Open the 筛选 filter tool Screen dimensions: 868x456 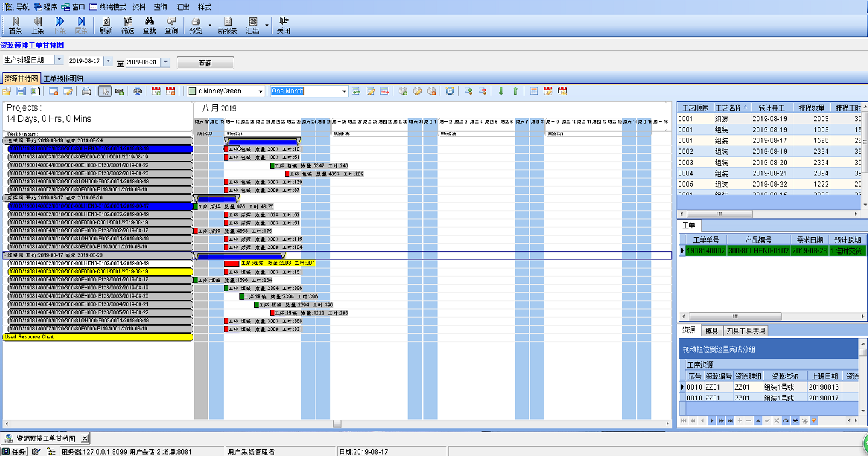pos(128,26)
